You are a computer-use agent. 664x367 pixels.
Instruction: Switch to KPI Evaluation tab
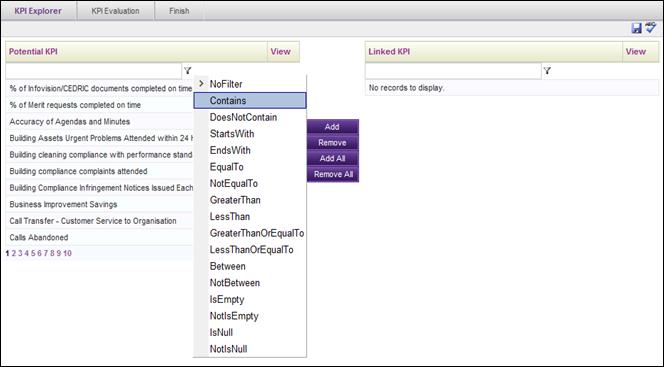point(115,11)
